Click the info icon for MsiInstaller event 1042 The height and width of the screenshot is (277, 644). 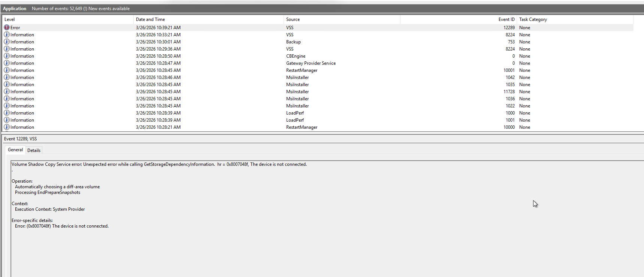[7, 77]
